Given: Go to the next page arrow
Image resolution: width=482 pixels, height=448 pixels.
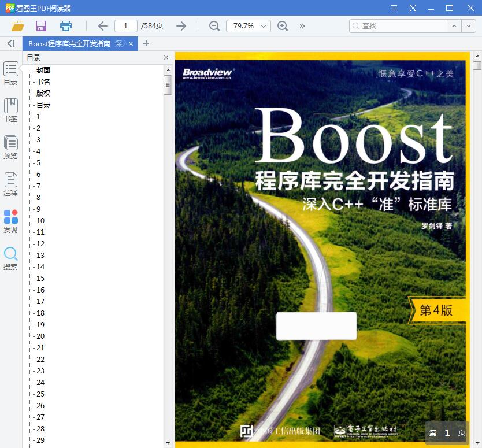Looking at the screenshot, I should [x=181, y=26].
